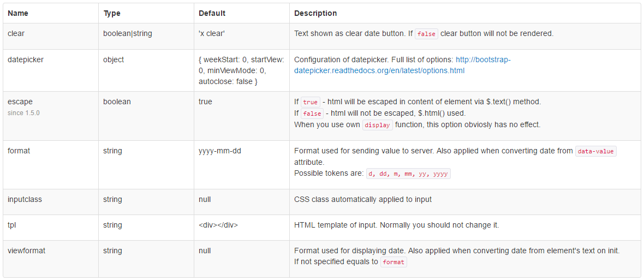This screenshot has width=644, height=280.
Task: Click the <div></div> default template value
Action: click(218, 225)
